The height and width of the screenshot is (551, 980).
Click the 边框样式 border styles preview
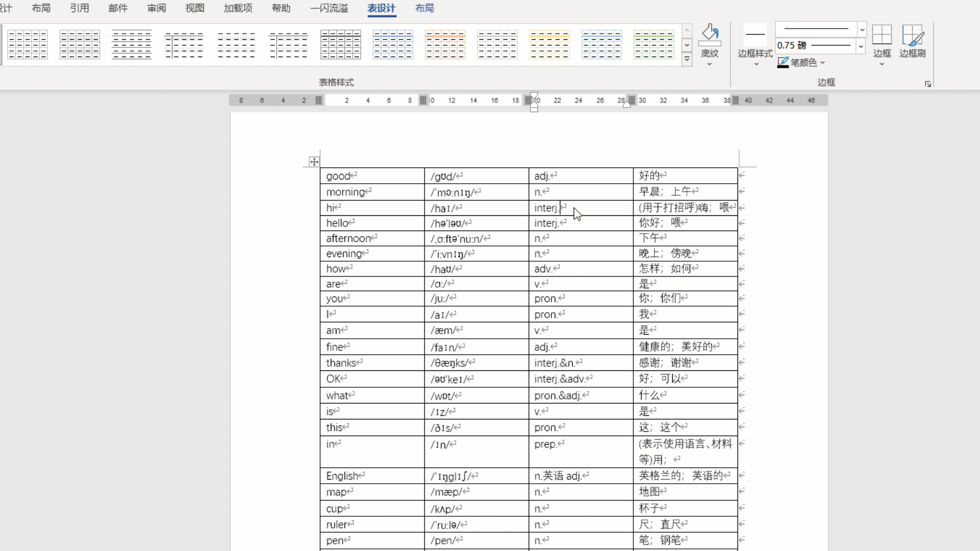(755, 35)
